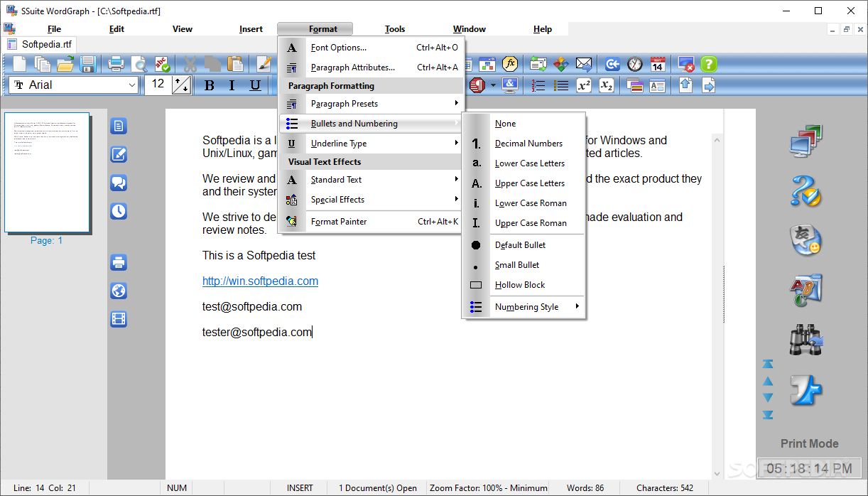Open the Insert menu

[251, 29]
